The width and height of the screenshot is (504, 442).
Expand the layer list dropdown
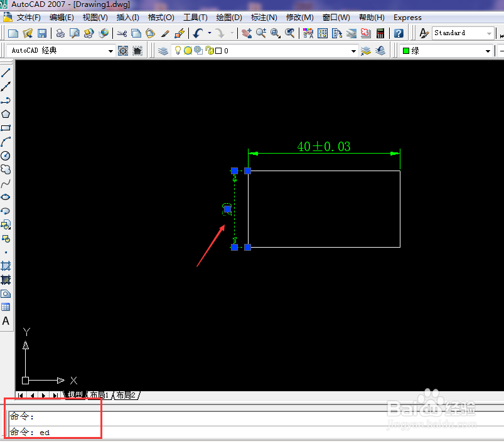point(353,51)
